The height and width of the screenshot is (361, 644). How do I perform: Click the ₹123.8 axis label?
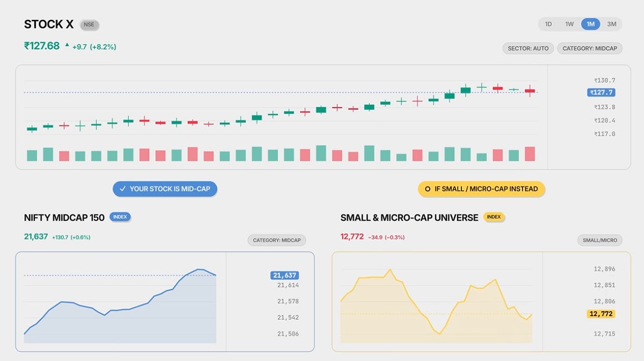[x=605, y=107]
